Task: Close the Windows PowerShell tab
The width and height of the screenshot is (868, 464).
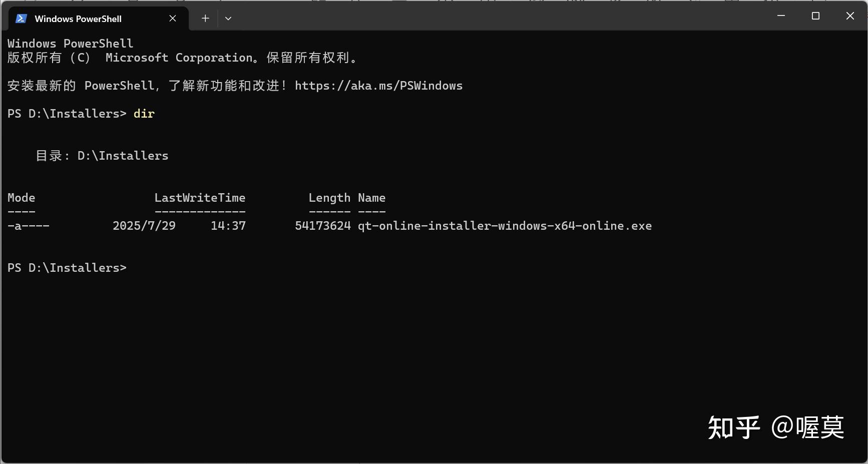Action: point(173,18)
